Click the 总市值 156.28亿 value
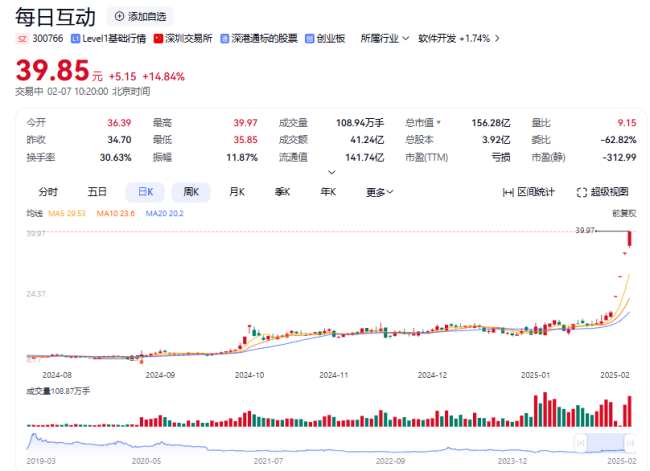This screenshot has width=650, height=471. 490,123
